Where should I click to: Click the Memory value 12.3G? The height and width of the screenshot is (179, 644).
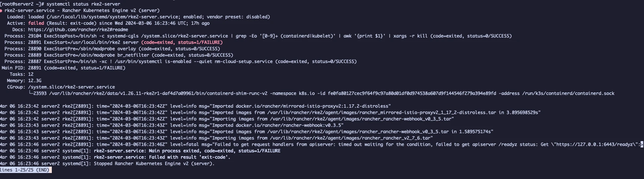35,81
